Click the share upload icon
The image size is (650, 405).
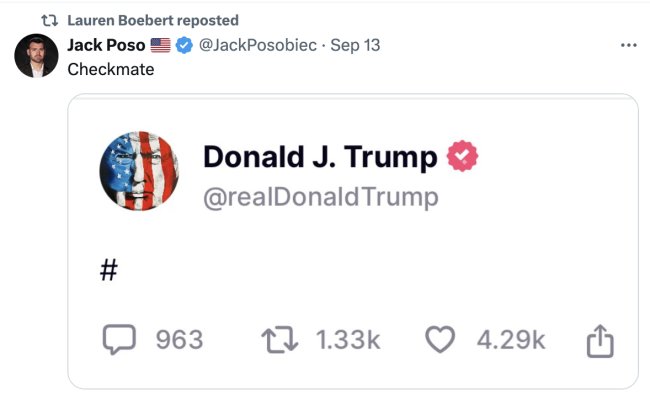pos(598,341)
